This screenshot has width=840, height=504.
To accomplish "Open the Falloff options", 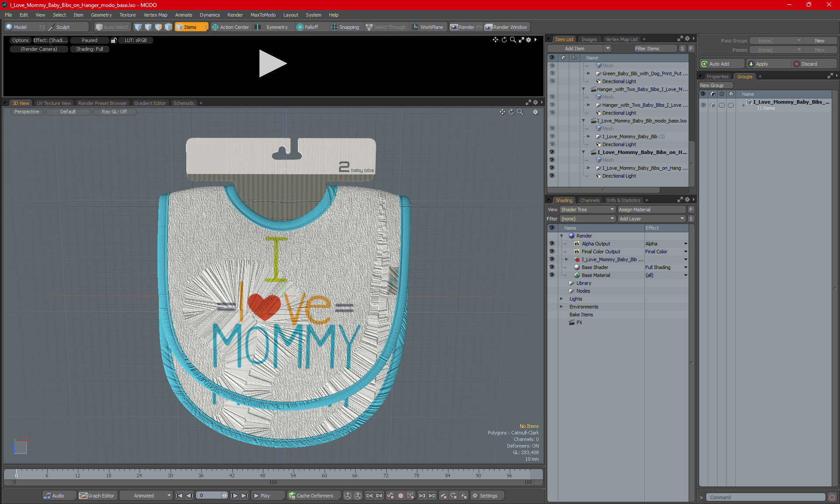I will (308, 27).
